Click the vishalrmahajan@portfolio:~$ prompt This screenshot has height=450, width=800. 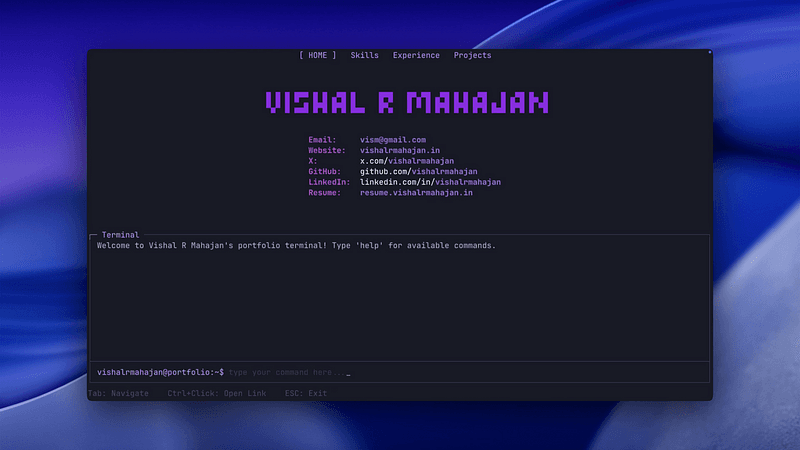(x=160, y=372)
